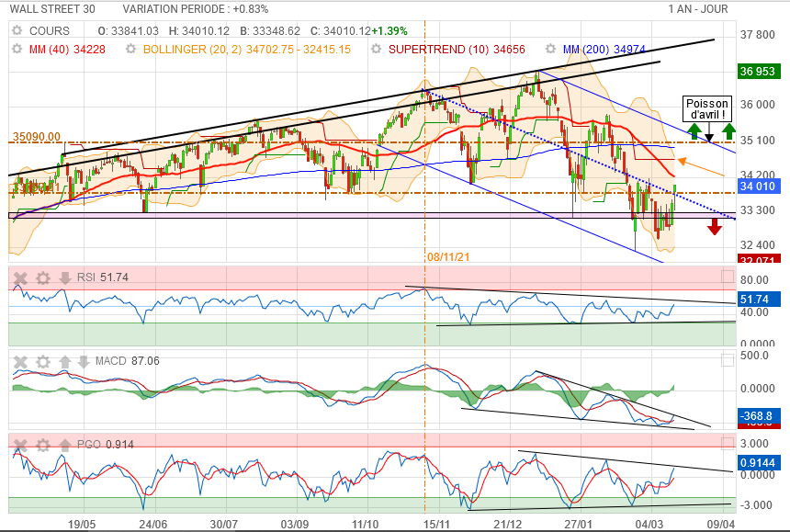
Task: Remove the MACD indicator panel with X
Action: click(x=20, y=361)
